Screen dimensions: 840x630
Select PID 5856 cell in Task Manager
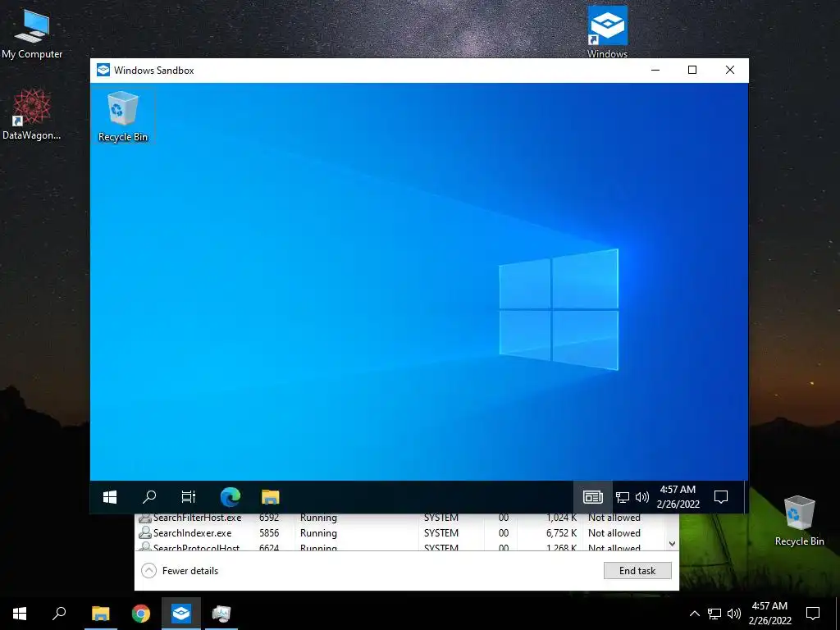pyautogui.click(x=269, y=533)
